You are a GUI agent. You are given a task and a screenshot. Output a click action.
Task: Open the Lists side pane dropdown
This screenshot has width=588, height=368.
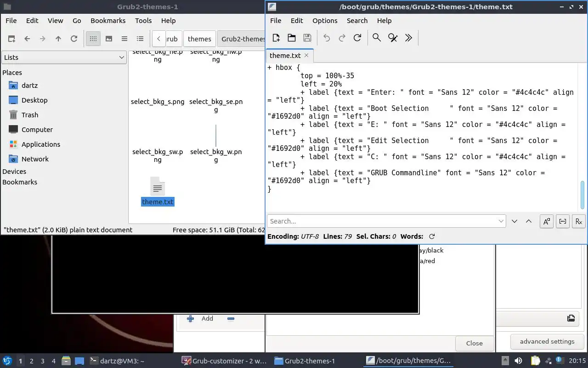click(x=64, y=57)
